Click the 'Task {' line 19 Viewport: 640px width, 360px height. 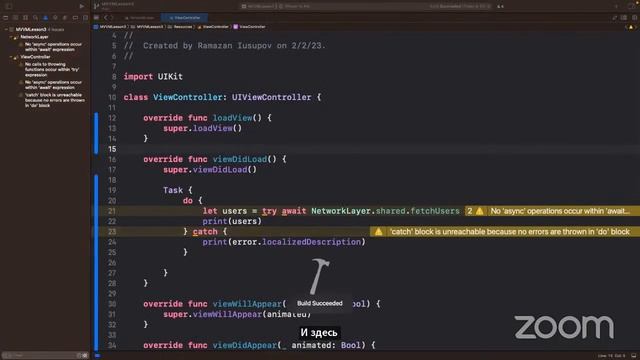[177, 190]
